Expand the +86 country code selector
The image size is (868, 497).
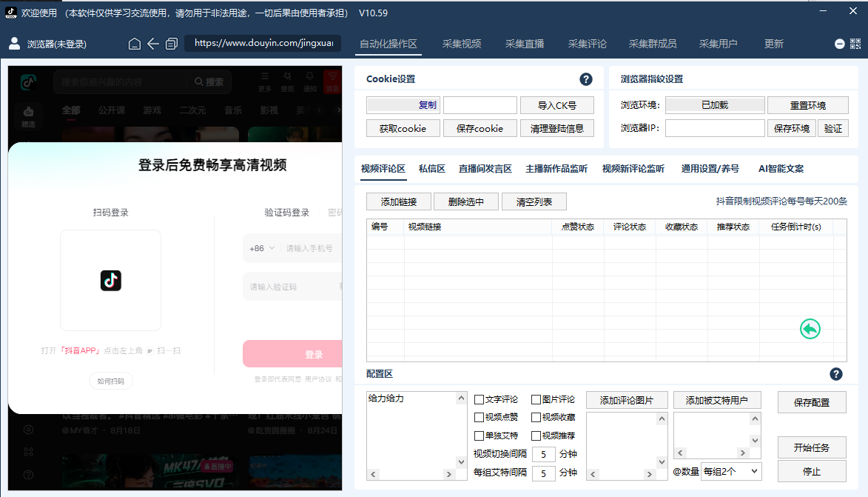(x=262, y=248)
